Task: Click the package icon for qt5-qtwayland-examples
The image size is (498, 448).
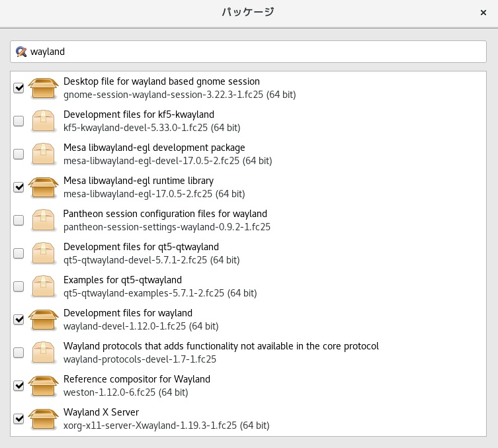Action: coord(44,287)
